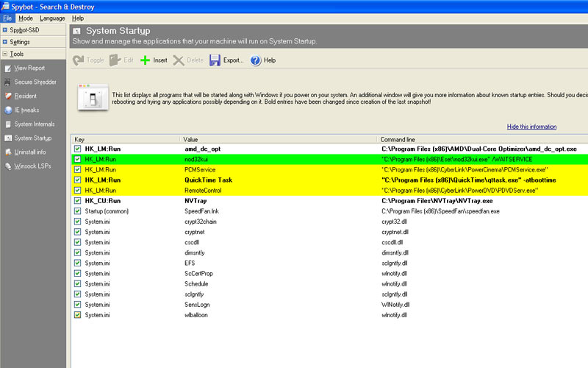The image size is (588, 368).
Task: Click the Export floppy disk icon
Action: pyautogui.click(x=215, y=60)
